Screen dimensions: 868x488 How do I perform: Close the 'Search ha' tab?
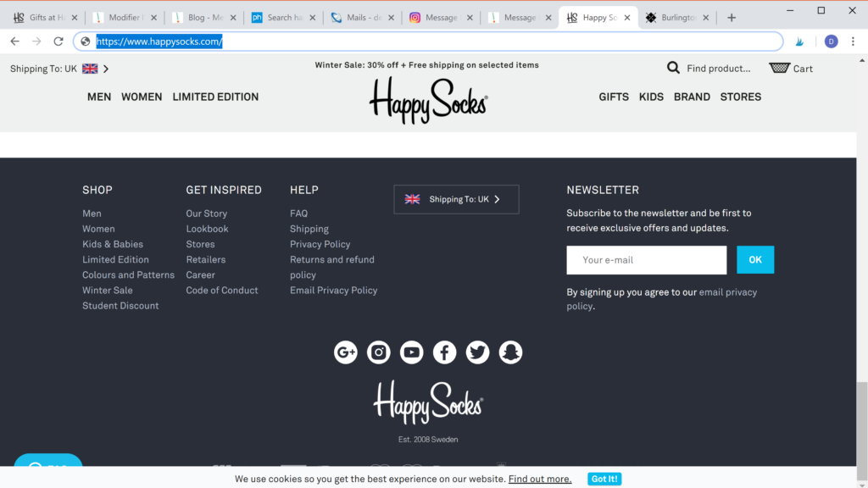coord(312,18)
